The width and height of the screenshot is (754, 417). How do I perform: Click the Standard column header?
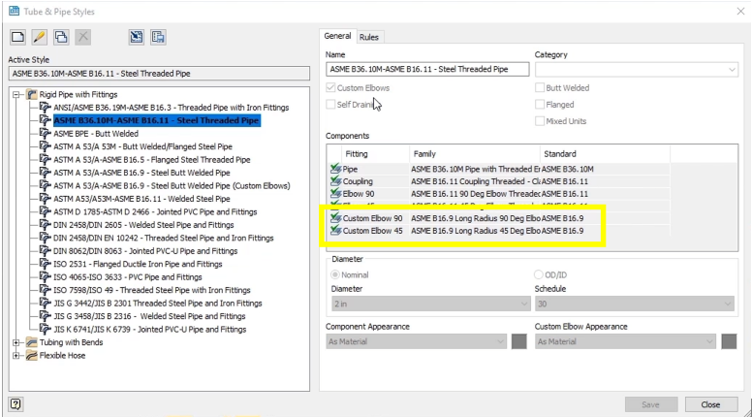[605, 154]
